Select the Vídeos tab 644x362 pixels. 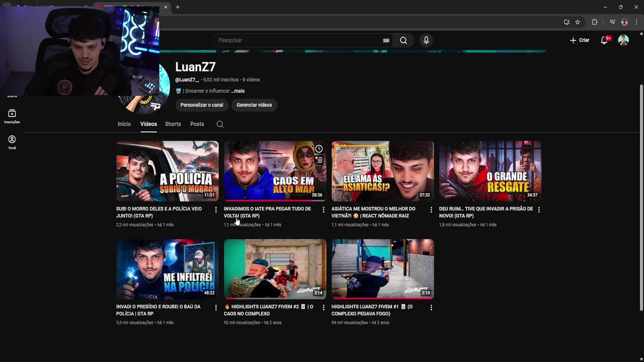tap(148, 124)
